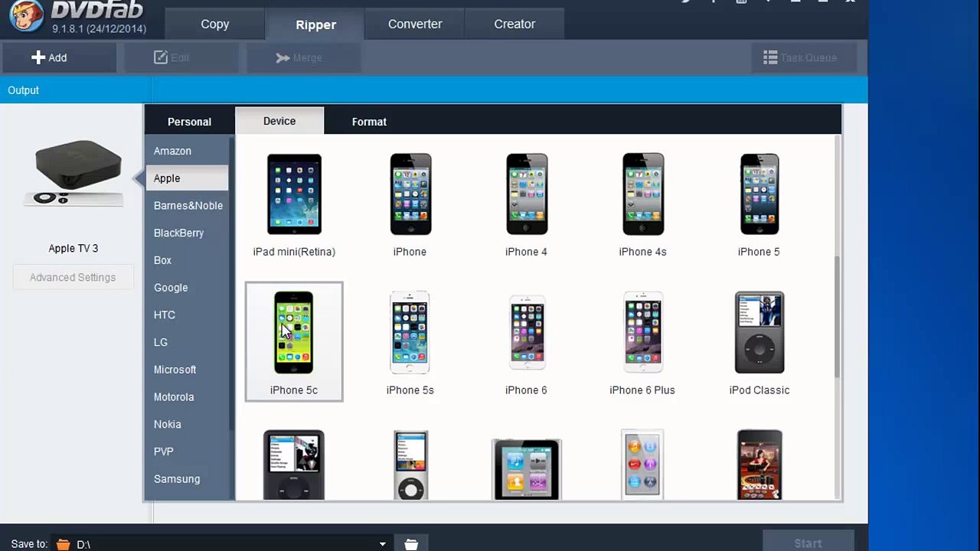Click the device grid vertical scrollbar
Viewport: 980px width, 551px height.
pos(838,316)
